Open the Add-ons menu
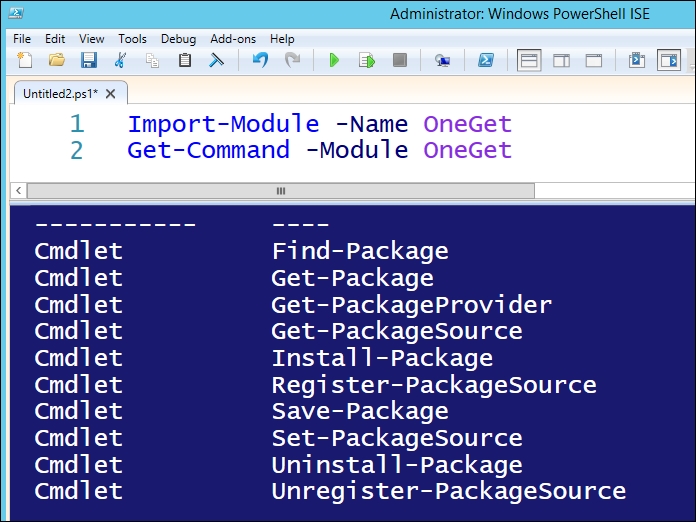 (233, 39)
